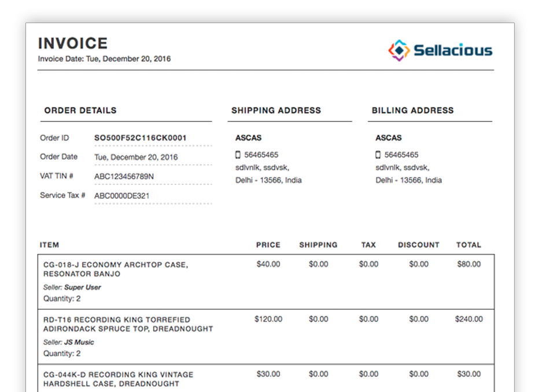Click the CG-044K-D Recording King Vintage item title
Image resolution: width=535 pixels, height=392 pixels.
coord(119,379)
